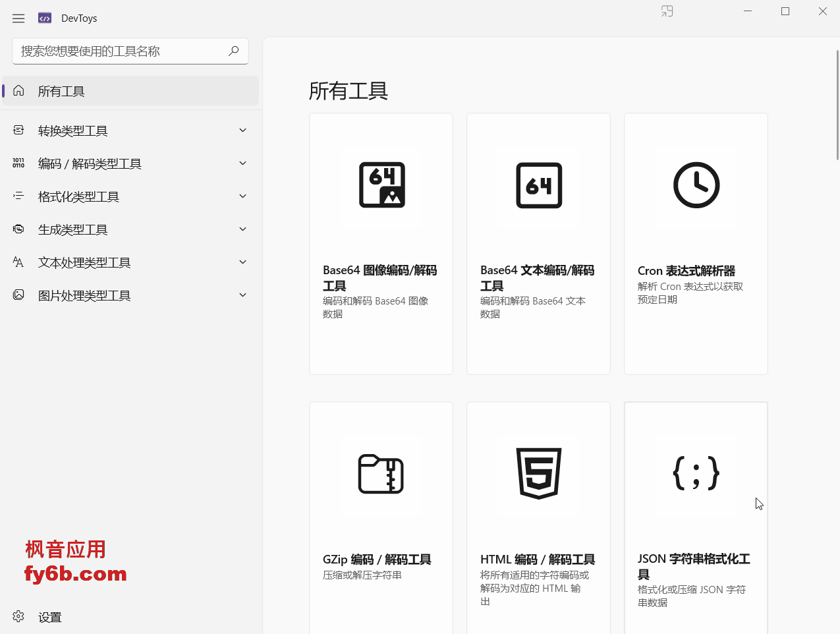
Task: Click the home icon beside 所有工具
Action: (18, 90)
